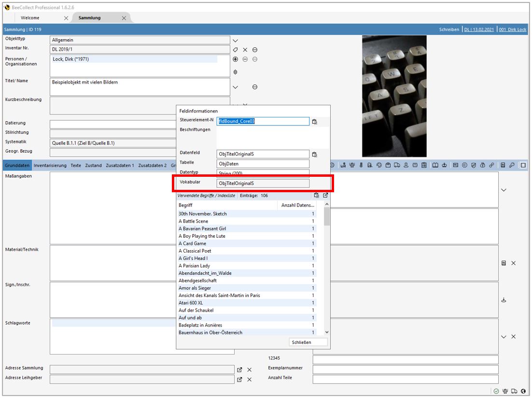Expand the Objekttyp dropdown
Screen dimensions: 532x398
pos(236,41)
